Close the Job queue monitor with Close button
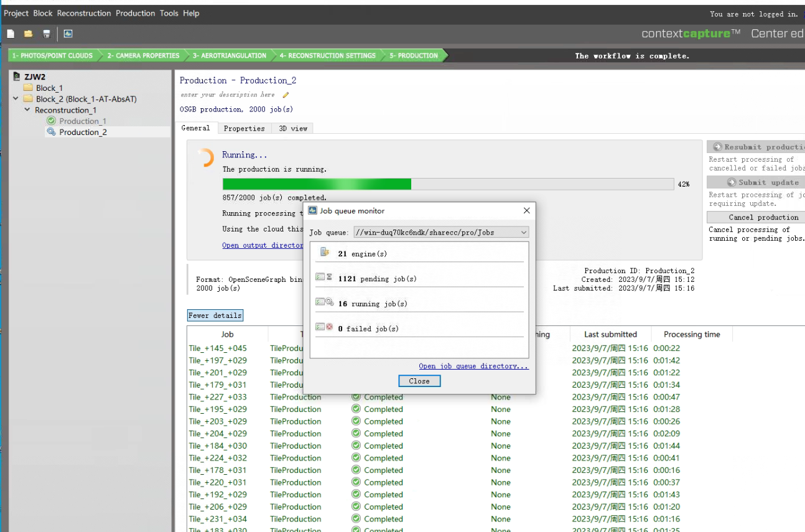This screenshot has height=532, width=805. (419, 381)
